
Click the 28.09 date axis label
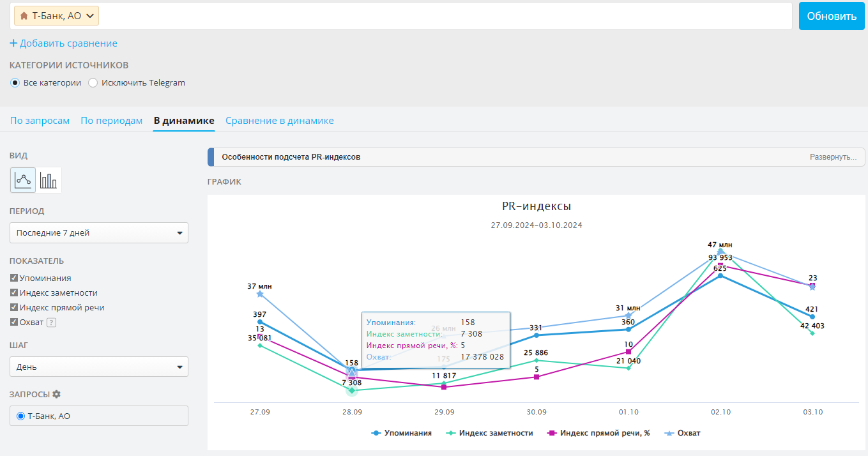(352, 412)
